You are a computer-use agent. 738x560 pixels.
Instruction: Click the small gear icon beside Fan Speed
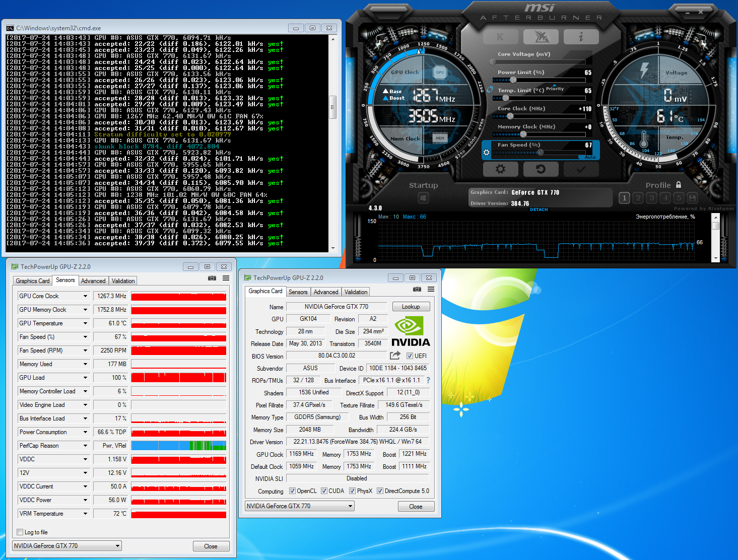(x=487, y=153)
